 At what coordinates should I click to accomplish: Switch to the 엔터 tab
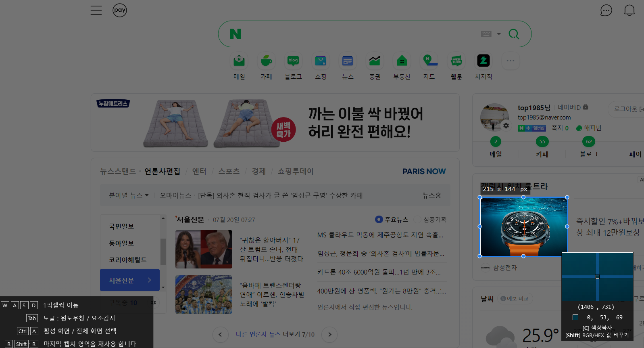point(199,171)
